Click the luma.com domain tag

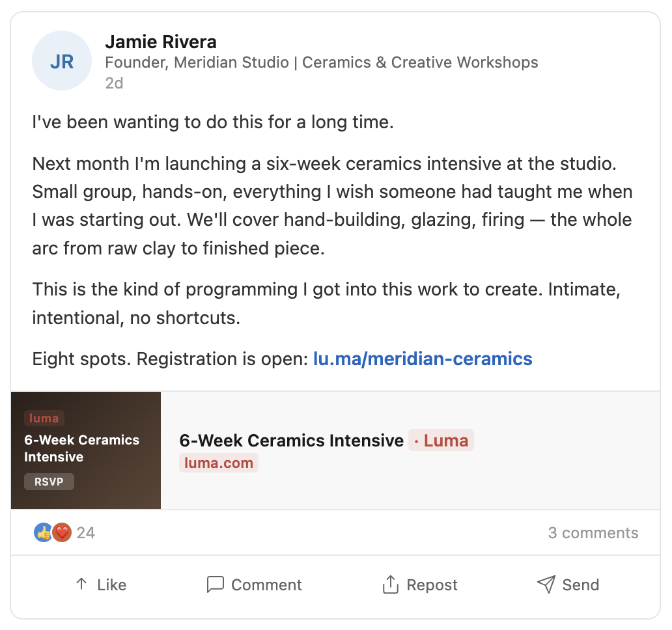point(219,463)
